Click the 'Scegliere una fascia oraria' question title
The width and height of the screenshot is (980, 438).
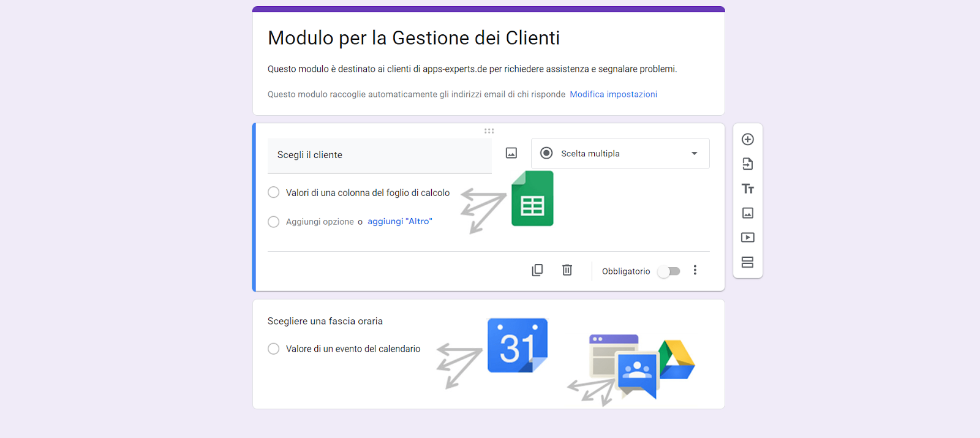[325, 321]
